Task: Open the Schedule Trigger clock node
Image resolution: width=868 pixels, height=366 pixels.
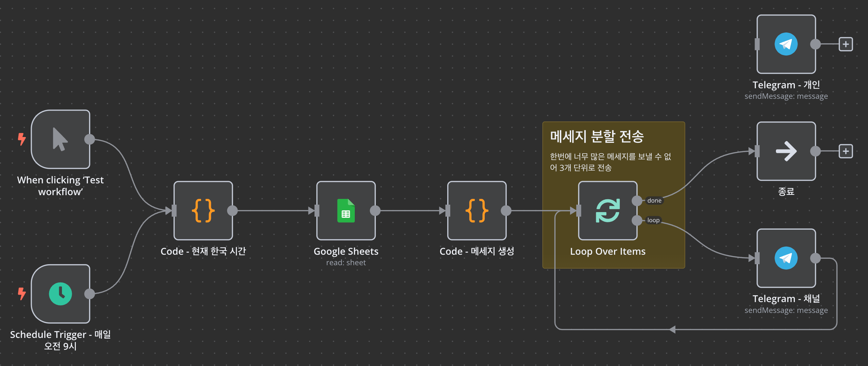Action: [x=61, y=294]
